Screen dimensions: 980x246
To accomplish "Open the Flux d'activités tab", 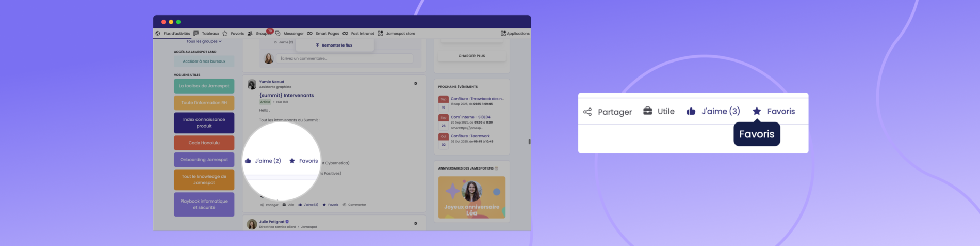I will click(x=173, y=34).
